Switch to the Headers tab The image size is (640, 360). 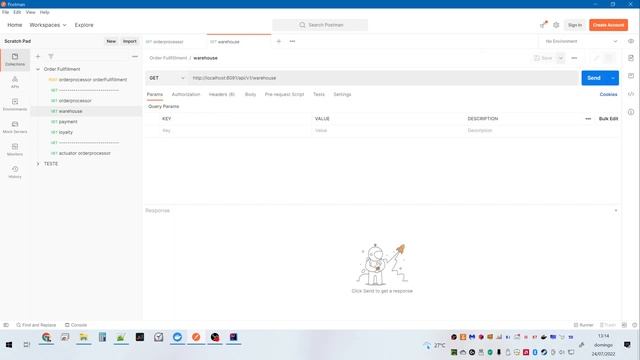coord(222,94)
